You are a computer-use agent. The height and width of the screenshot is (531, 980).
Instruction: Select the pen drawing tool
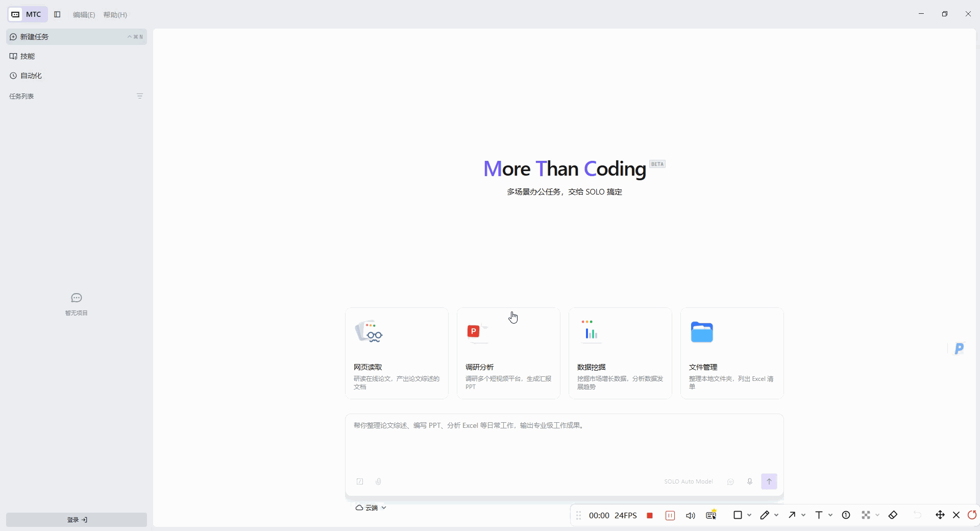[765, 515]
